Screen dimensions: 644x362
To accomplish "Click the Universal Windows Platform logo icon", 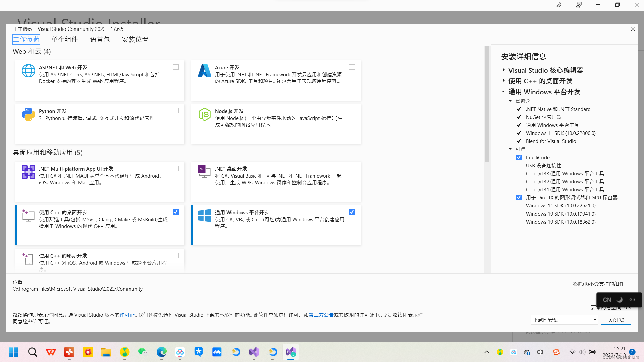I will 204,216.
